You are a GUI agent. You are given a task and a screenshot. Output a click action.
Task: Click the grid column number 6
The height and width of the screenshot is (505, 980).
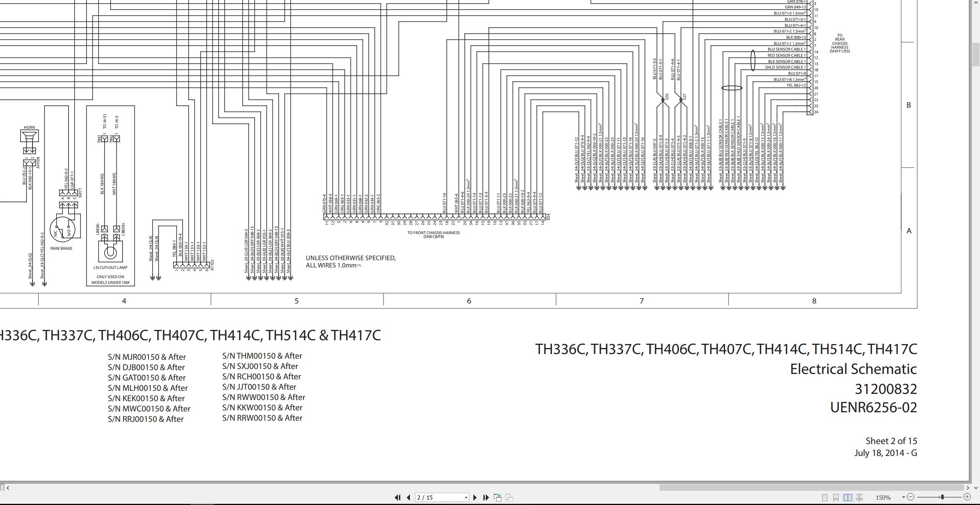point(469,301)
